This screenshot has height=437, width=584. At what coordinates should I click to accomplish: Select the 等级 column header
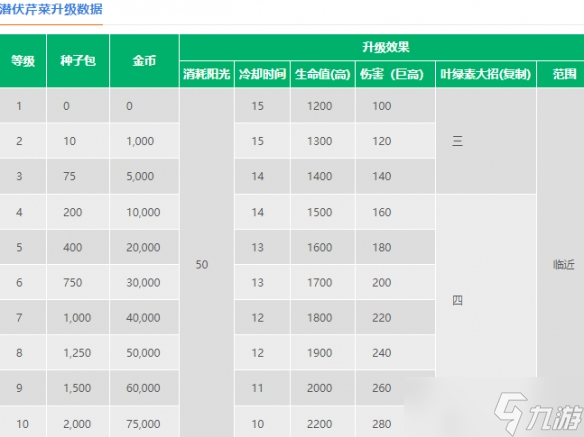click(x=23, y=61)
